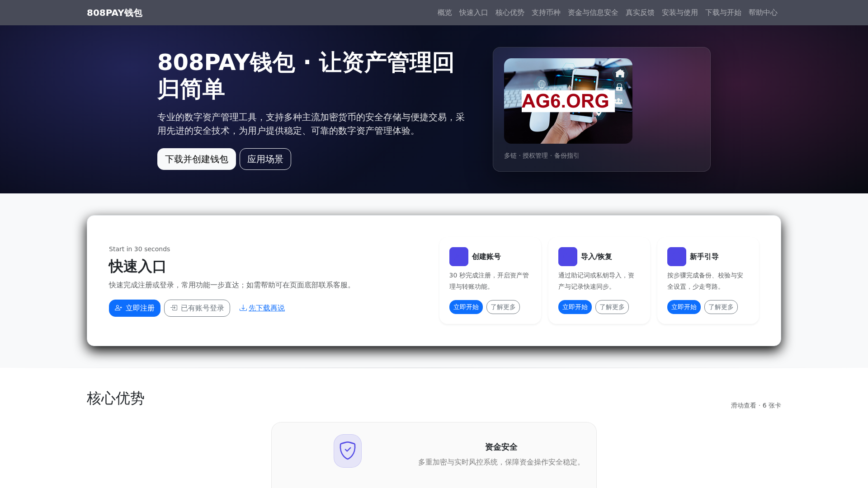Click the download icon before 先下载再说
The height and width of the screenshot is (488, 868).
point(243,308)
